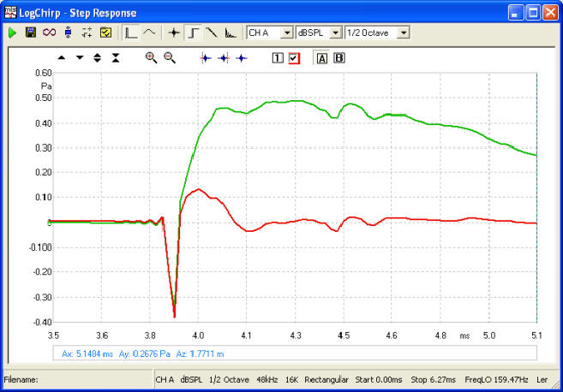Select the impulse response display icon

[x=174, y=33]
